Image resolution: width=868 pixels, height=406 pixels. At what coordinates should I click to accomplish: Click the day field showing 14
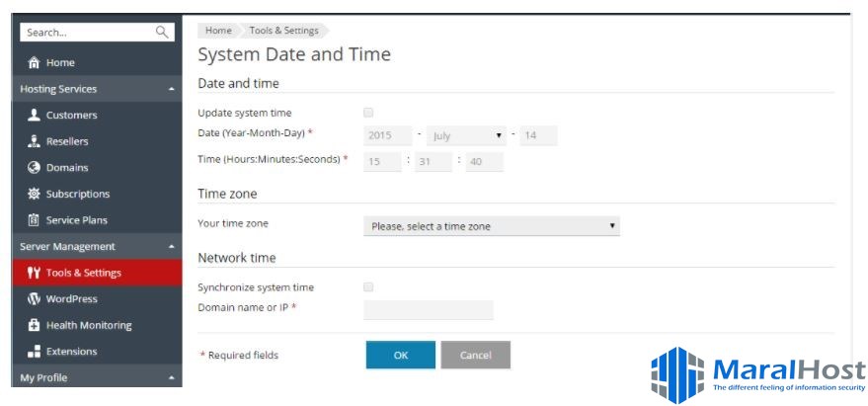[538, 135]
